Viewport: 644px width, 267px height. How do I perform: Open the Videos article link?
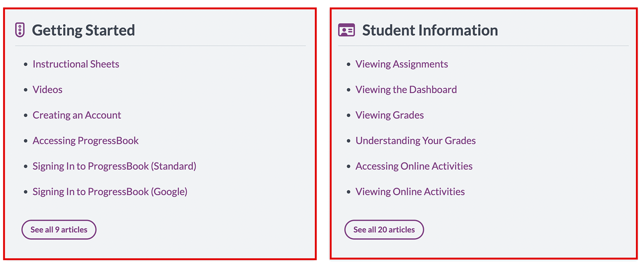click(48, 89)
